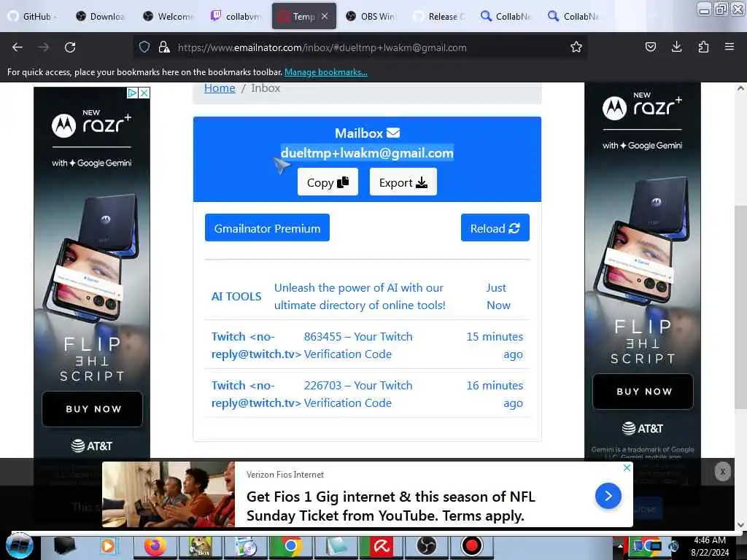Switch to the first CollabNet search tab

coord(506,16)
